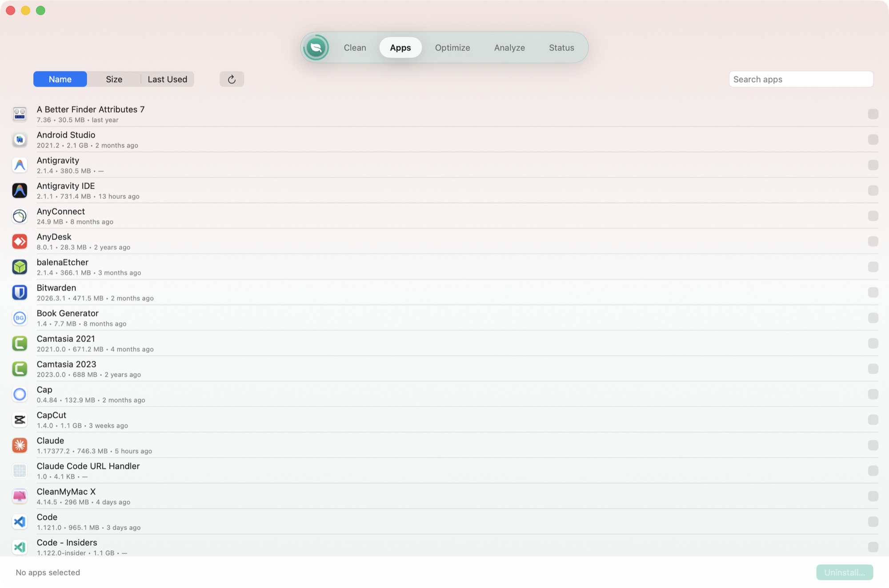Viewport: 889px width, 588px height.
Task: Focus the Search apps field
Action: (801, 79)
